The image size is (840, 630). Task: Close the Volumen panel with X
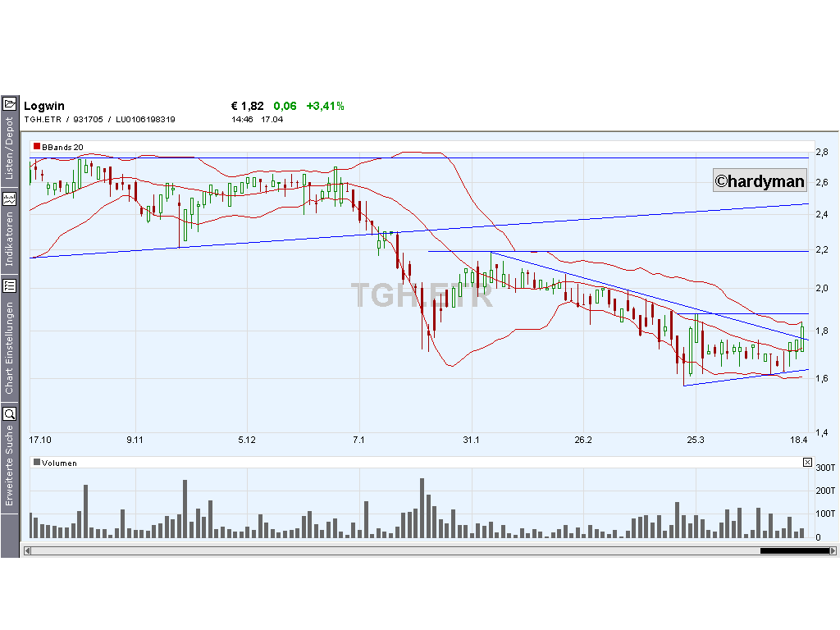pos(807,463)
